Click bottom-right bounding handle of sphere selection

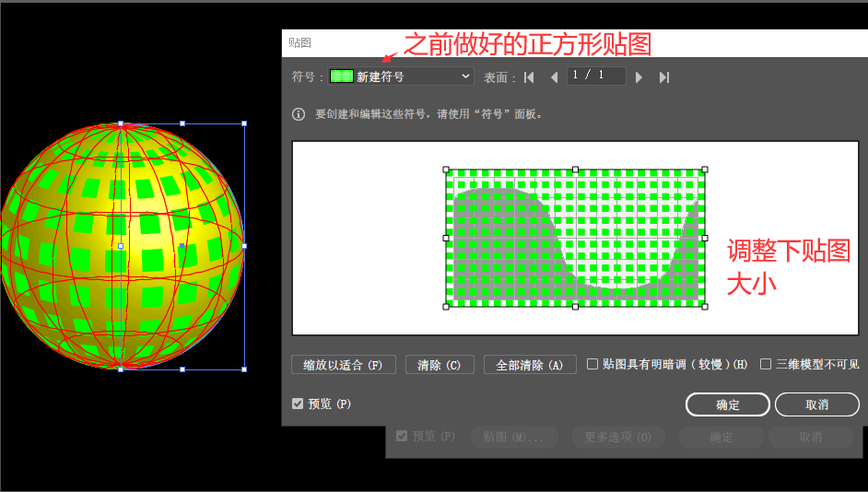pos(244,369)
